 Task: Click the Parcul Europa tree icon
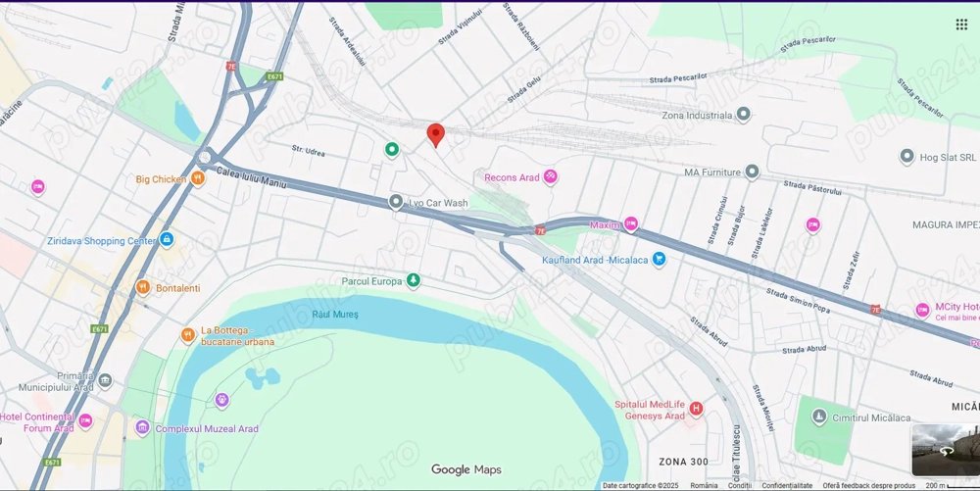(414, 281)
